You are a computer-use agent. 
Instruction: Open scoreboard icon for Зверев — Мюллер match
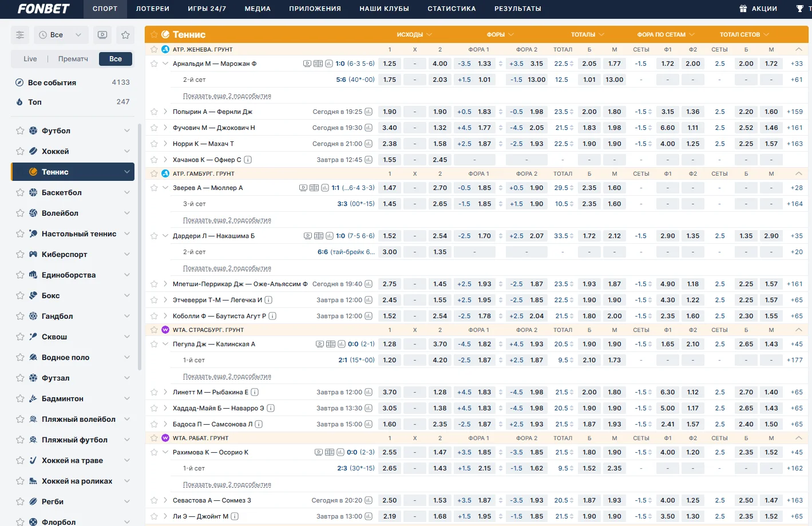[314, 188]
